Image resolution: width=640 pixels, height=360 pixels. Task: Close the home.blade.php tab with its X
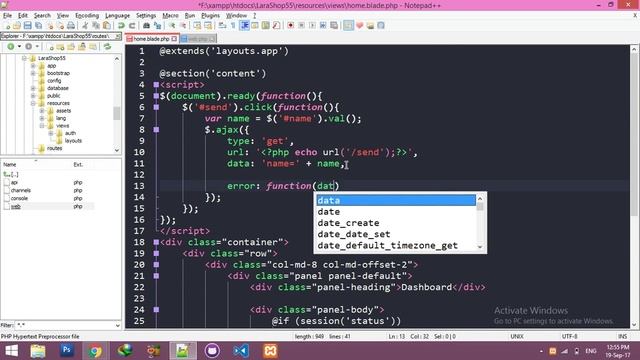(x=174, y=39)
